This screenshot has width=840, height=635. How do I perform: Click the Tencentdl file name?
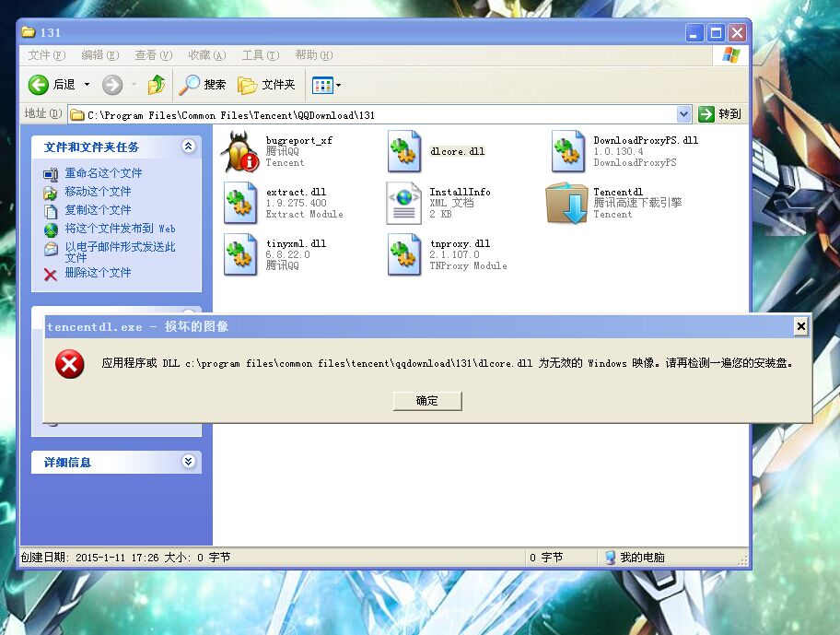618,192
